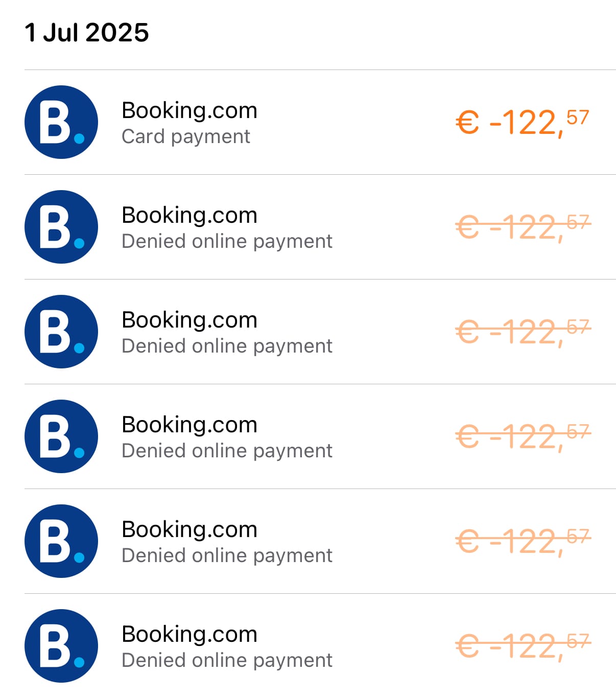Click struck-through amount of fourth denied payment
This screenshot has height=697, width=616.
click(x=523, y=542)
